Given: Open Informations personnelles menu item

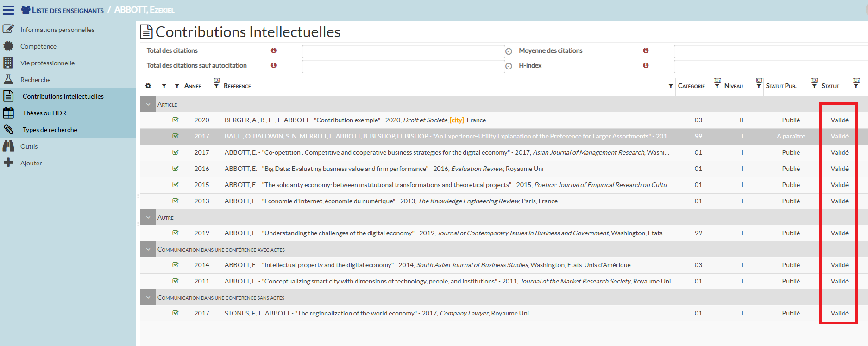Looking at the screenshot, I should pos(57,30).
